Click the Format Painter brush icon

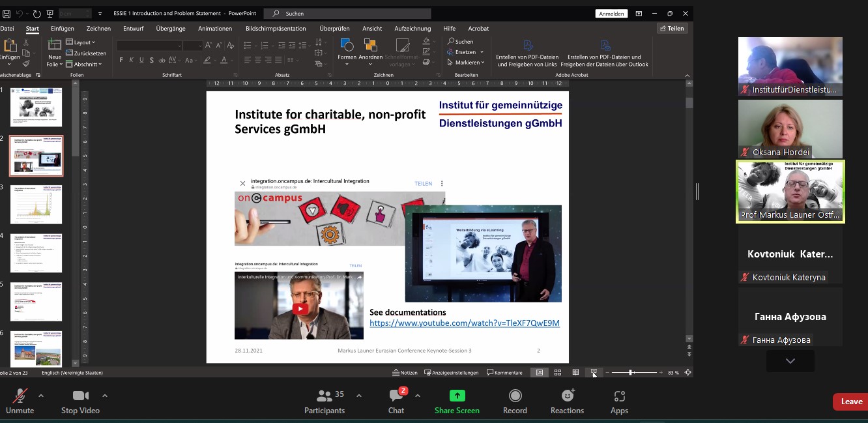coord(26,63)
